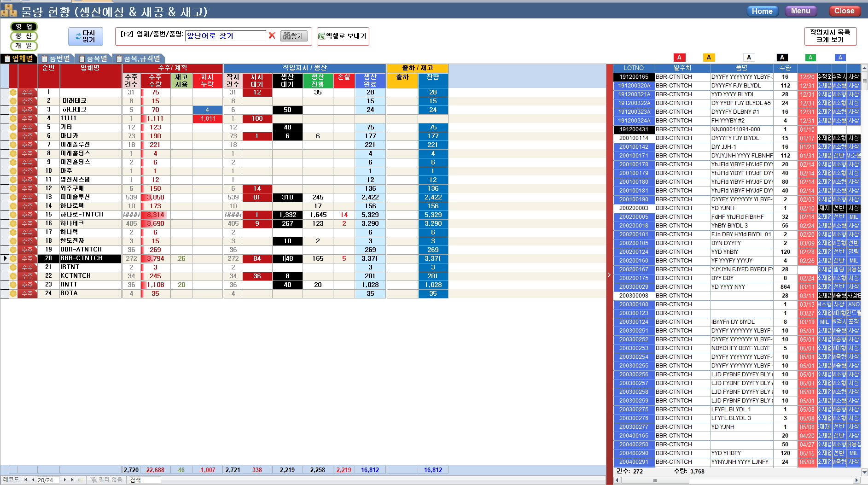
Task: Collapse right panel using red splitter arrow
Action: [609, 275]
